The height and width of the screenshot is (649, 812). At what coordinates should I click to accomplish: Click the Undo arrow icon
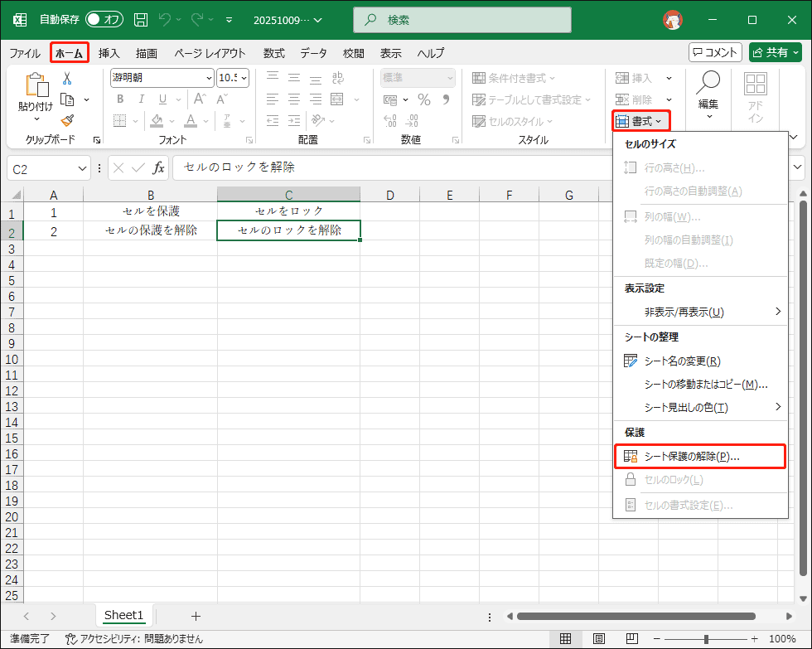click(x=165, y=20)
